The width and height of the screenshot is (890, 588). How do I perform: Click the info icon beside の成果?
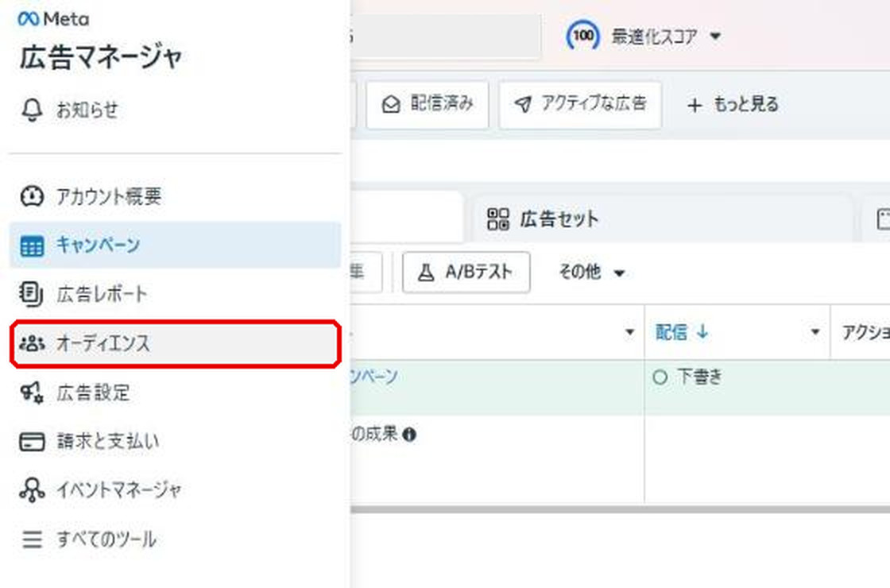click(x=409, y=435)
